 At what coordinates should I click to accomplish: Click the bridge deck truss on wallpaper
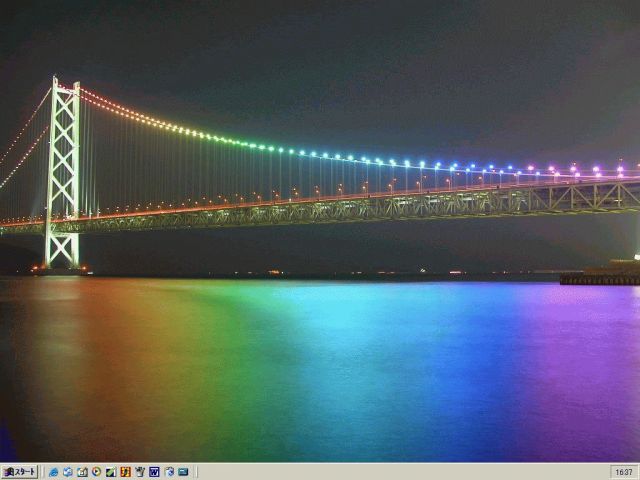click(x=400, y=207)
